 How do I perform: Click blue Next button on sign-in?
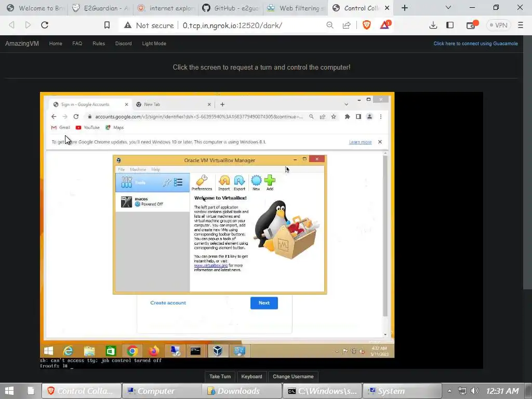pos(264,303)
